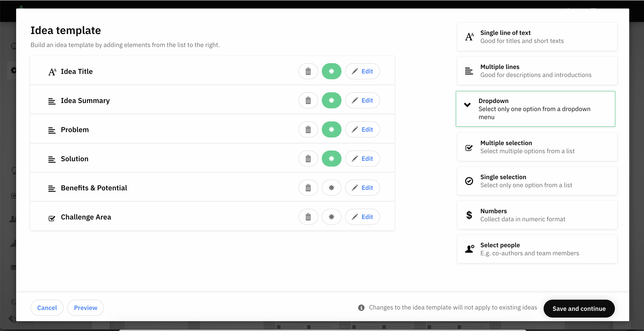Edit the Solution element

(362, 159)
